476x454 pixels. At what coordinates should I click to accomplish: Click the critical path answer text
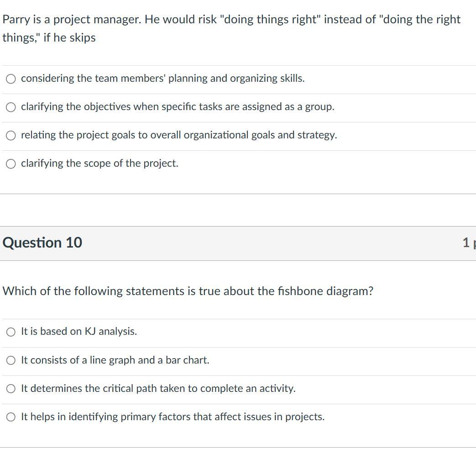click(x=158, y=388)
